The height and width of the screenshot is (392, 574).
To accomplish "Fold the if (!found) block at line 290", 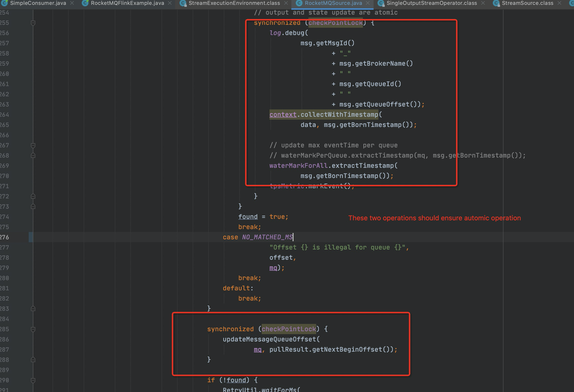I will click(33, 380).
